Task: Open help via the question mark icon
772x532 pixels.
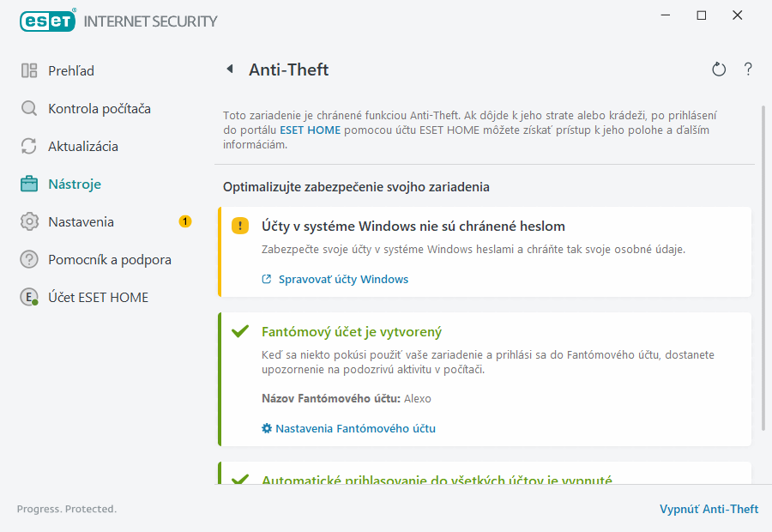Action: click(747, 70)
